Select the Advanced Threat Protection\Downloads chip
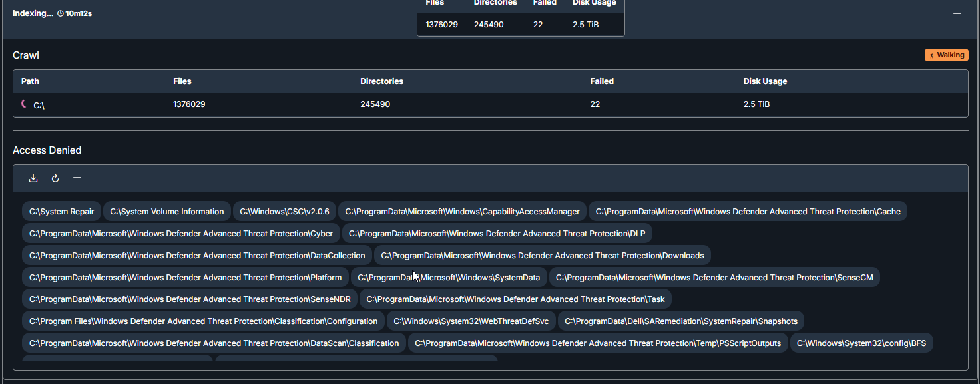 point(542,256)
